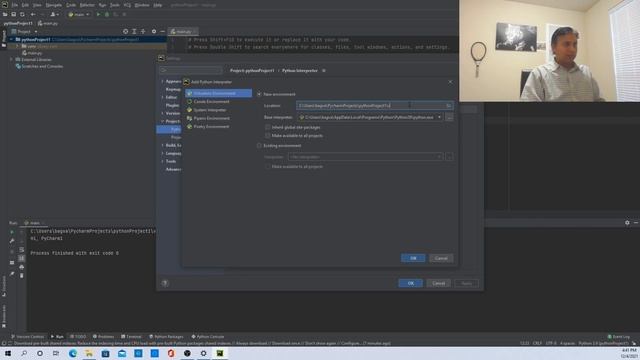Image resolution: width=640 pixels, height=360 pixels.
Task: Start debugging with the bug icon
Action: click(107, 14)
